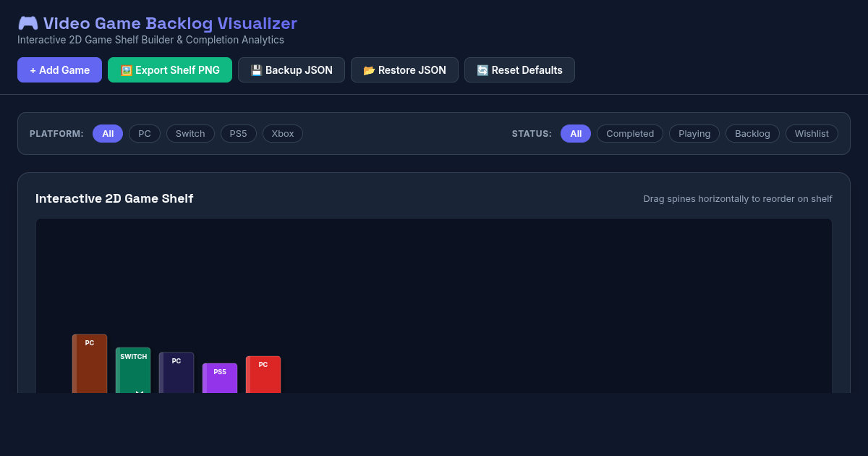Screen dimensions: 868x456
Task: Click Reset Defaults button
Action: [x=519, y=70]
